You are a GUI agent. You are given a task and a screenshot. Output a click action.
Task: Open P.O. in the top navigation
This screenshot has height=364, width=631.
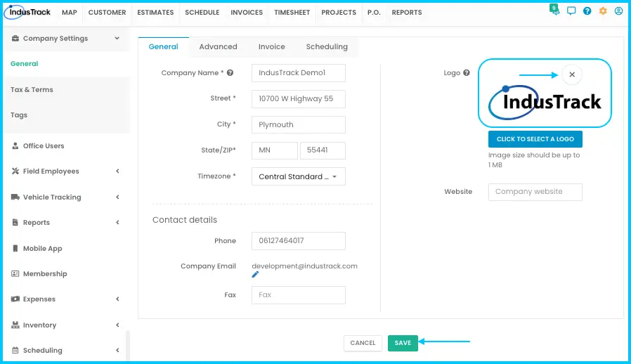374,13
